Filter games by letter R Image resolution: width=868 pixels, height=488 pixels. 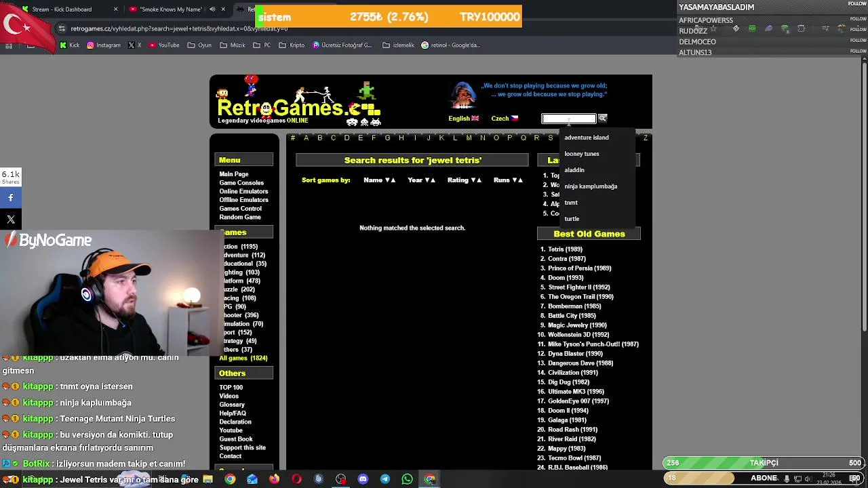click(x=536, y=138)
